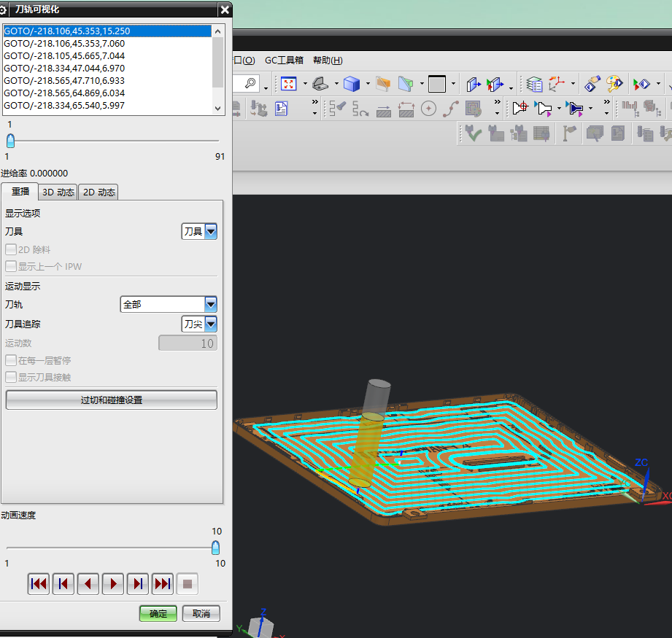
Task: Open the 刀具 display dropdown
Action: tap(211, 231)
